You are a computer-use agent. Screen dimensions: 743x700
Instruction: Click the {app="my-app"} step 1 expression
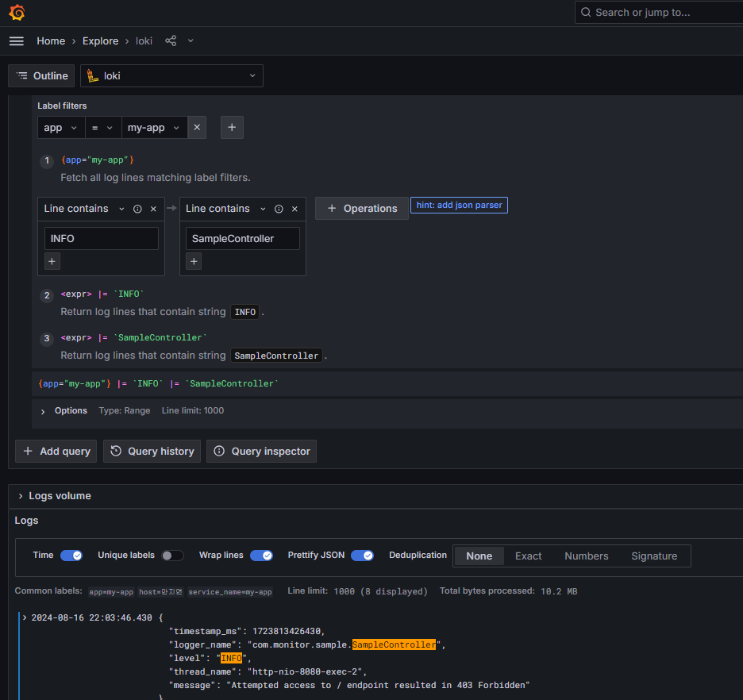tap(98, 160)
